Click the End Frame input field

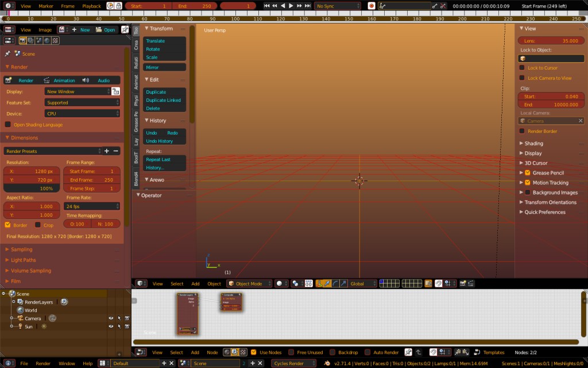(x=92, y=179)
